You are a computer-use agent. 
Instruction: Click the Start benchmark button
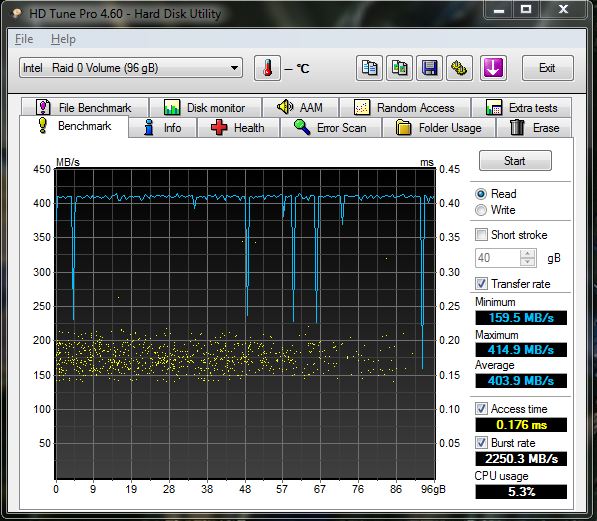click(x=515, y=160)
